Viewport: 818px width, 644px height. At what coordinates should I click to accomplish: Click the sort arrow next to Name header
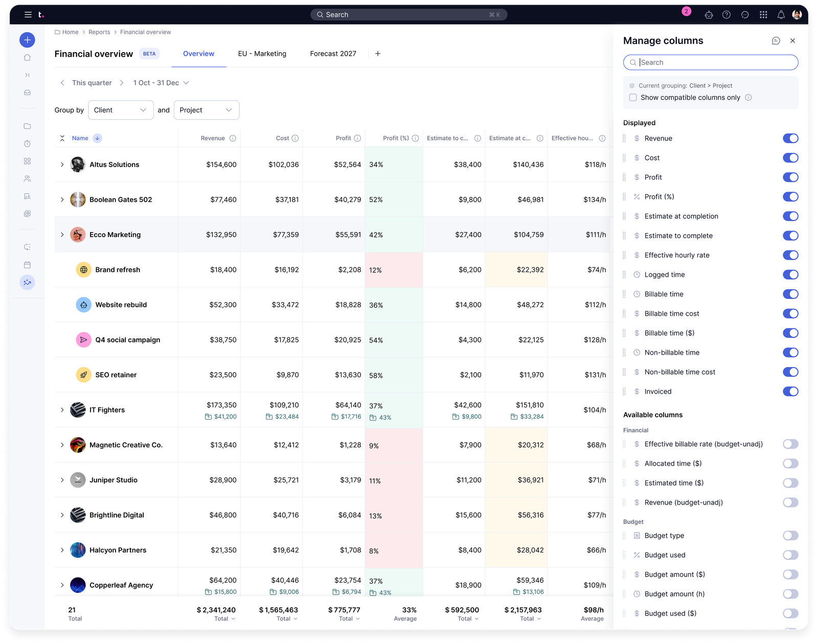(97, 139)
